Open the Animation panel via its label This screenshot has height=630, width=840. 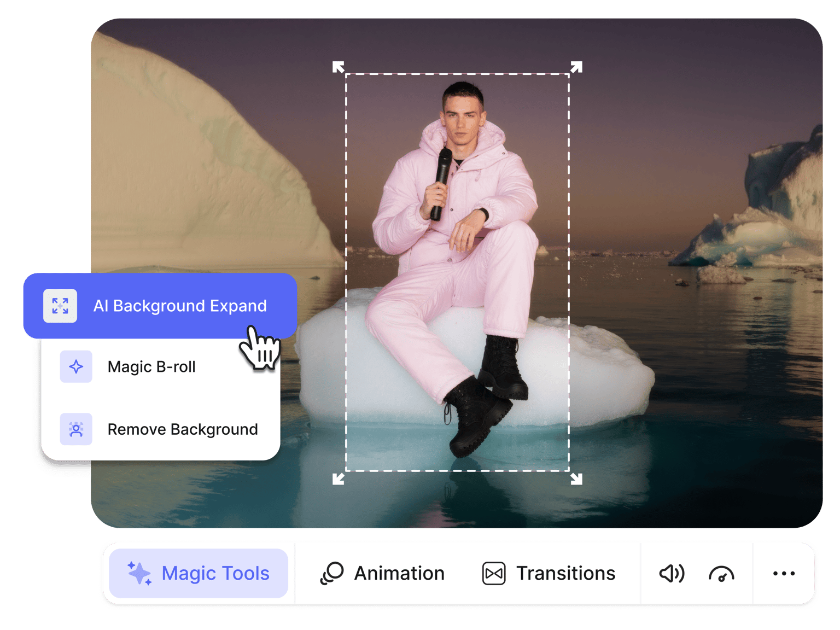click(399, 573)
